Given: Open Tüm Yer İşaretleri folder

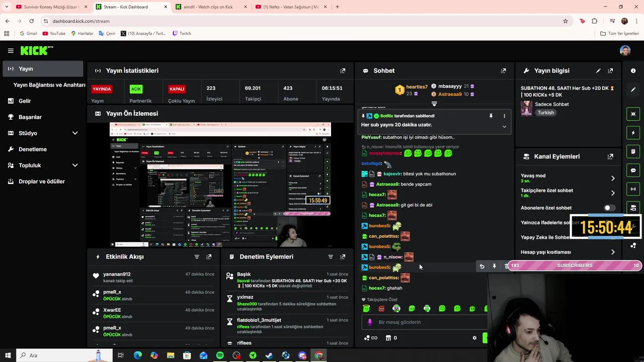Looking at the screenshot, I should coord(619,34).
